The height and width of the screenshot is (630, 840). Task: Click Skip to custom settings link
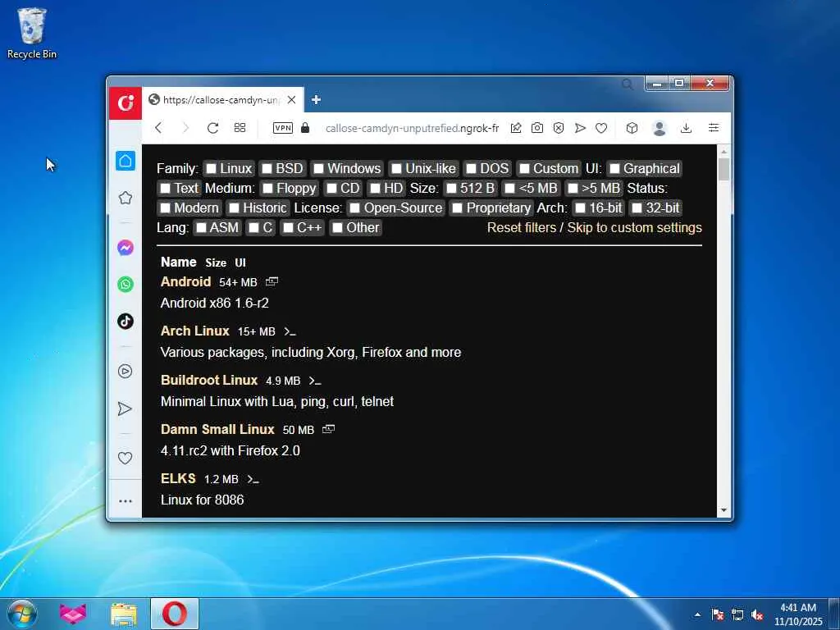pos(634,228)
